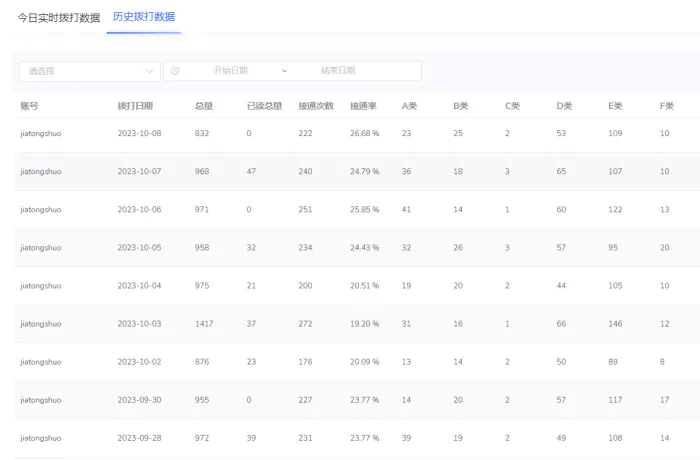Image resolution: width=700 pixels, height=460 pixels.
Task: Open the 历史拨打数据 tab
Action: (144, 17)
